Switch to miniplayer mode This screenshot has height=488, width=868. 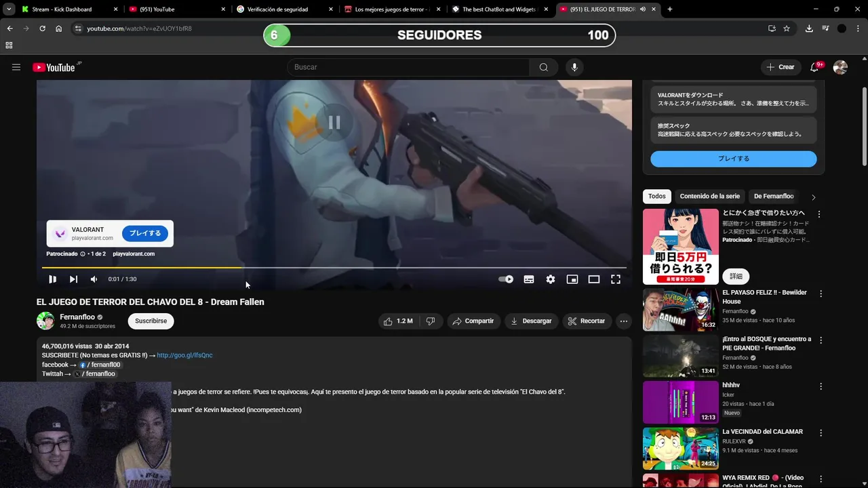572,279
